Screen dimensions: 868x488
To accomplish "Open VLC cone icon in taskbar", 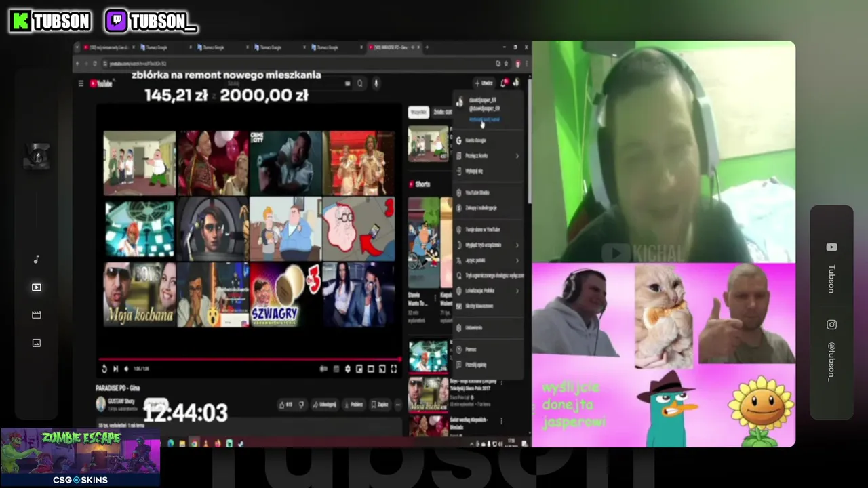I will pyautogui.click(x=205, y=444).
